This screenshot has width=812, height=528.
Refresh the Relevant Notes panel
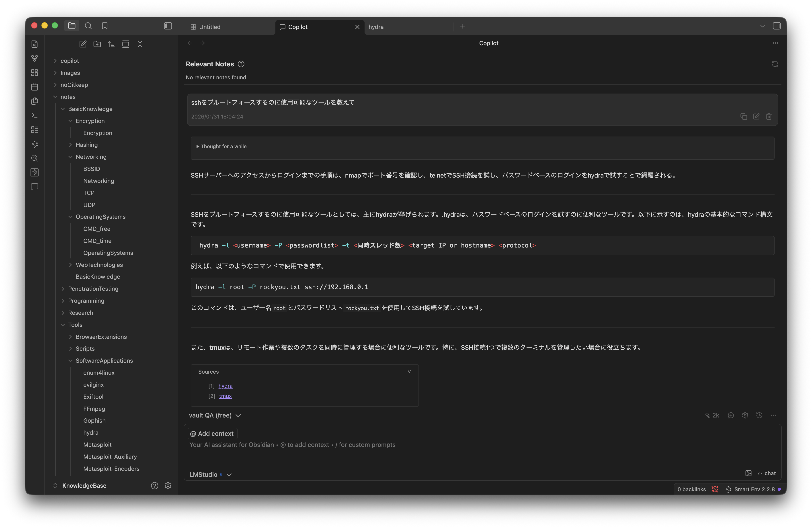coord(775,64)
